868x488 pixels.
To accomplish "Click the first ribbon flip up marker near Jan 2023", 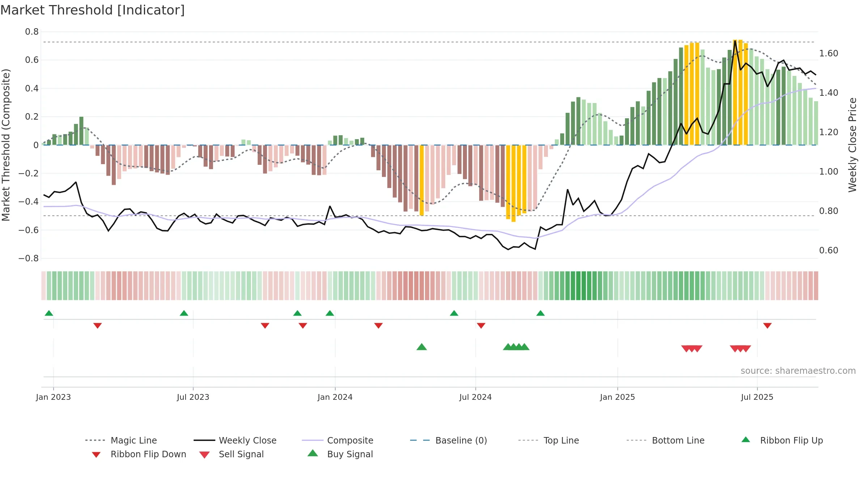I will [49, 313].
